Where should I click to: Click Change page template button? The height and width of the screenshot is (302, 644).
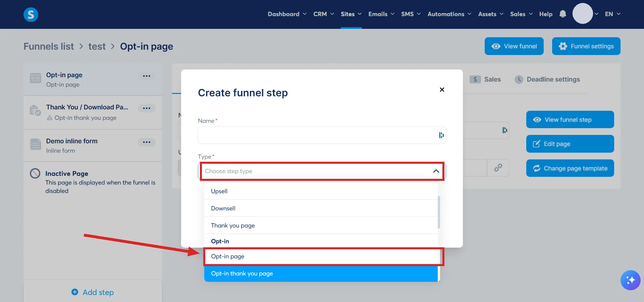tap(570, 168)
